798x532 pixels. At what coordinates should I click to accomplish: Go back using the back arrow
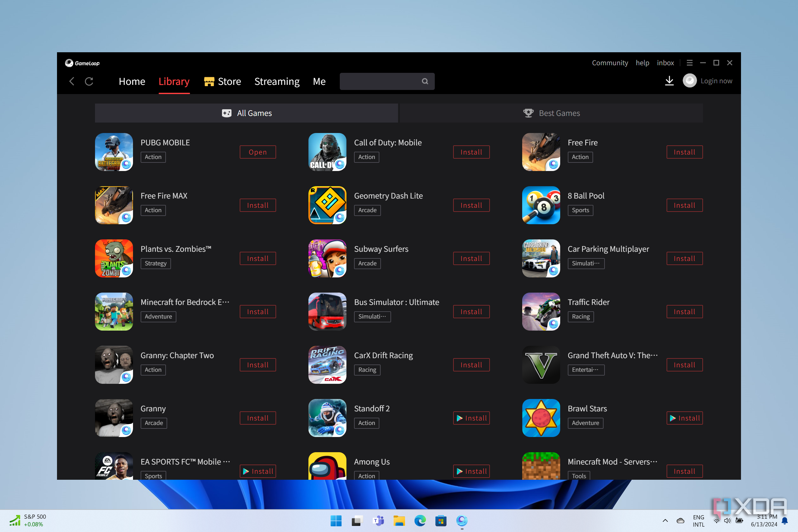pos(72,81)
